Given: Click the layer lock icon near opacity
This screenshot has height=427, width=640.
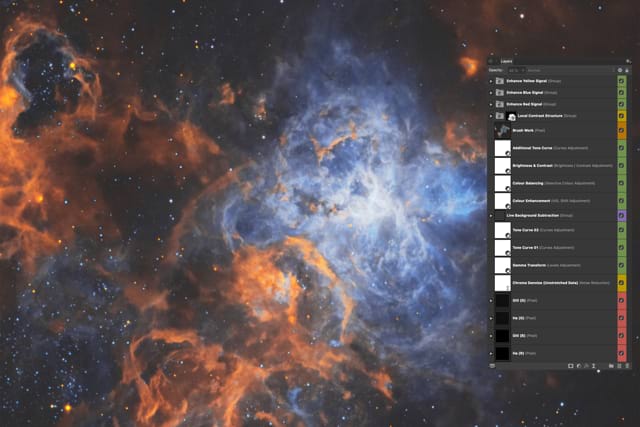Looking at the screenshot, I should [x=627, y=70].
